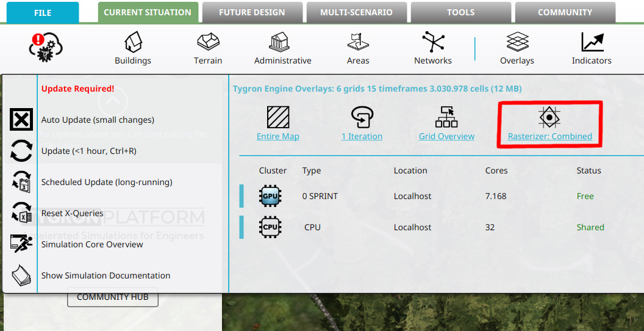Open the File tab
This screenshot has height=331, width=644.
point(43,13)
